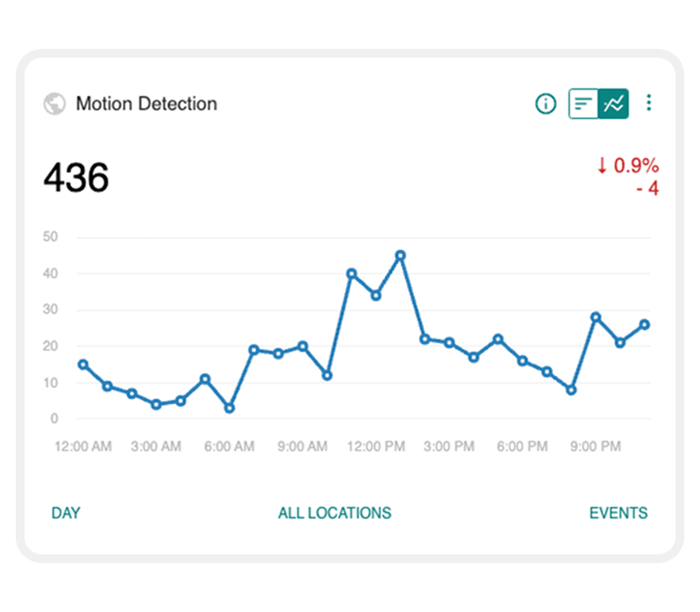Click the 436 total count value
The width and height of the screenshot is (700, 612).
76,177
